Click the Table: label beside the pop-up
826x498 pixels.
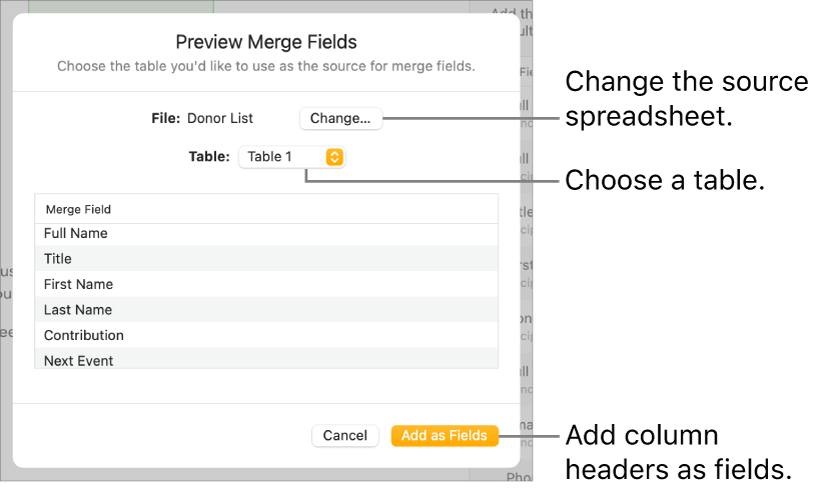click(x=209, y=157)
